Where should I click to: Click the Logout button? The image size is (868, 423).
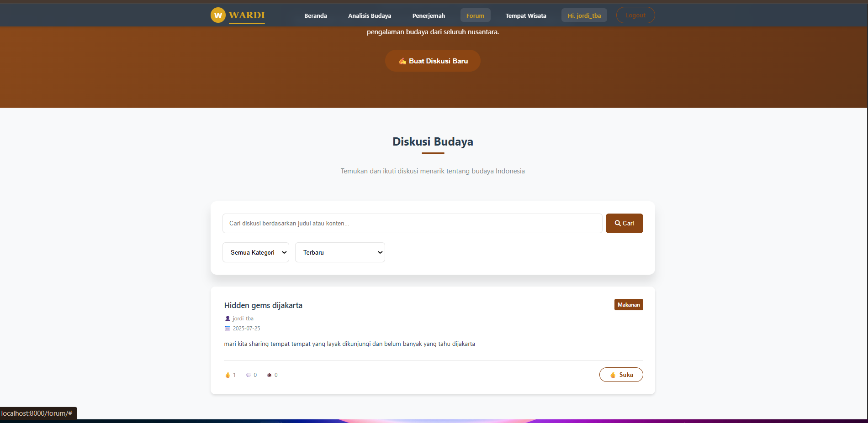(635, 15)
